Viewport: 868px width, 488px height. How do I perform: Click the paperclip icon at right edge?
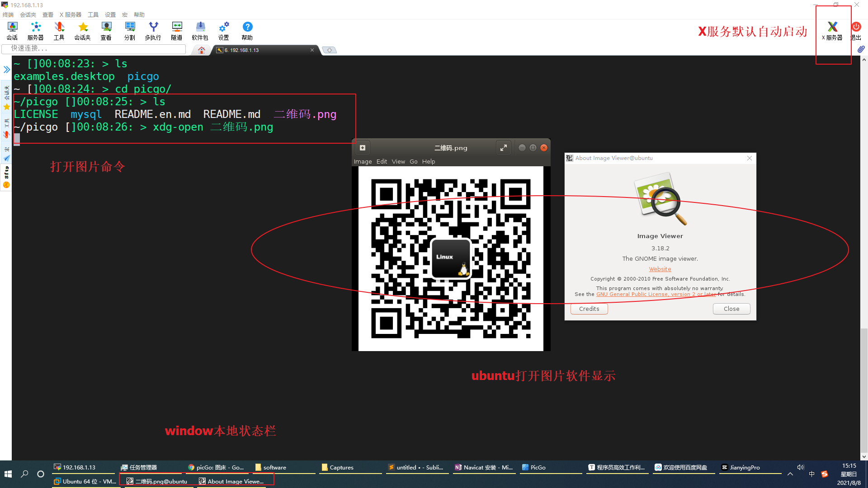(x=861, y=49)
